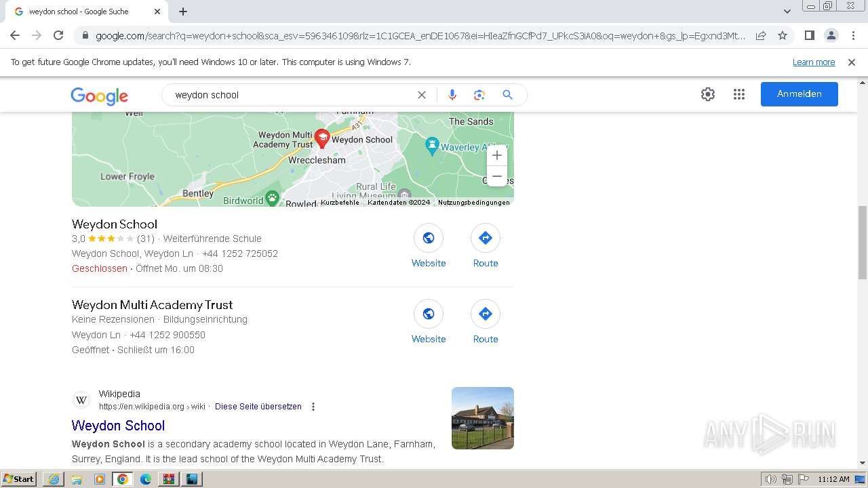Open Wikipedia favicon of search result
868x488 pixels.
click(81, 400)
